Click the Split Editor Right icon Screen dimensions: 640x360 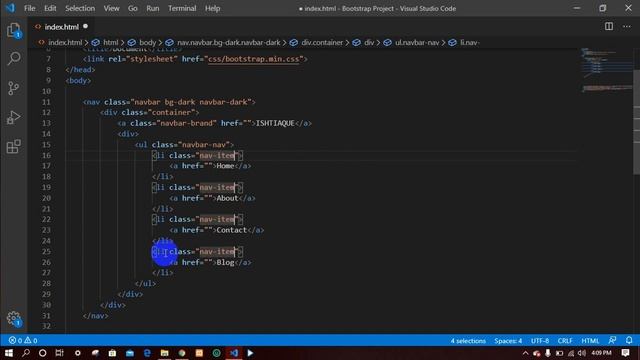click(609, 27)
